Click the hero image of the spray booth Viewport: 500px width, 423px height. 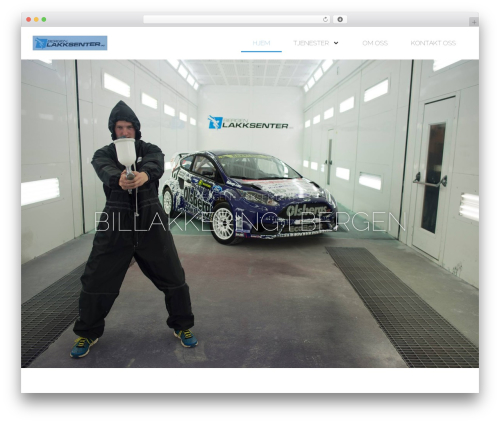click(x=250, y=213)
